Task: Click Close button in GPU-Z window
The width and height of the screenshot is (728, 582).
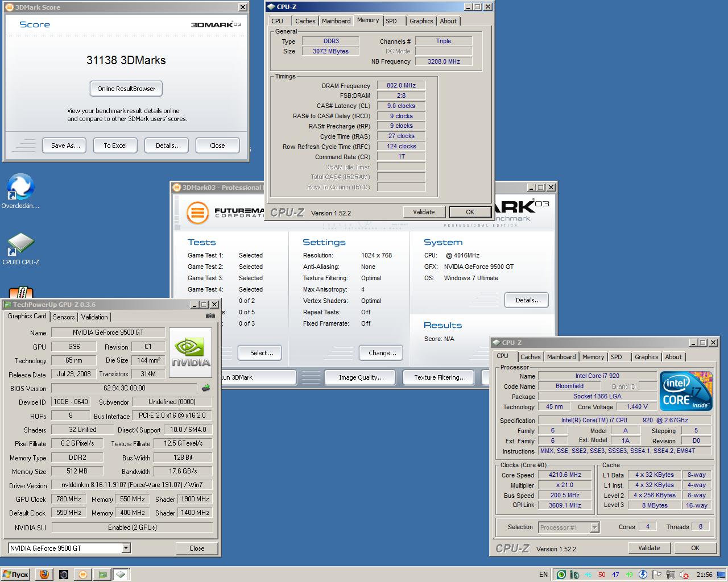Action: click(x=197, y=548)
